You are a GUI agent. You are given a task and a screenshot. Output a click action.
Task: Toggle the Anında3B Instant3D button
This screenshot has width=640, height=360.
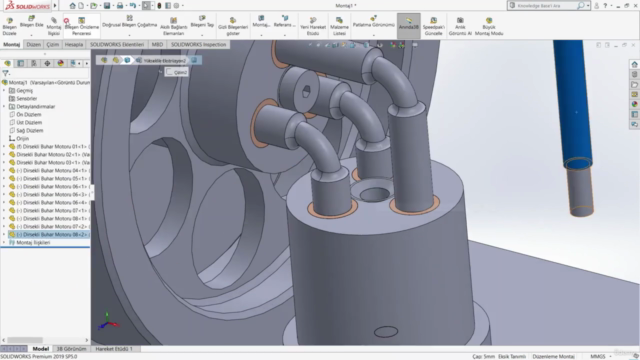pos(409,25)
